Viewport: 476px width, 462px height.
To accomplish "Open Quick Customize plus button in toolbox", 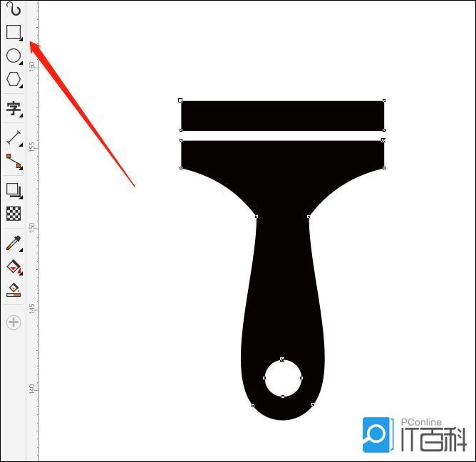I will pyautogui.click(x=14, y=322).
